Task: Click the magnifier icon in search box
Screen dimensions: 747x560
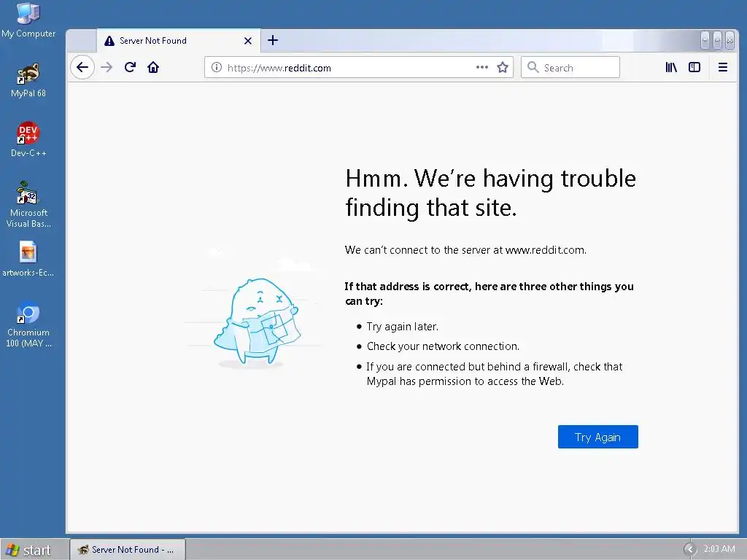Action: click(x=533, y=68)
